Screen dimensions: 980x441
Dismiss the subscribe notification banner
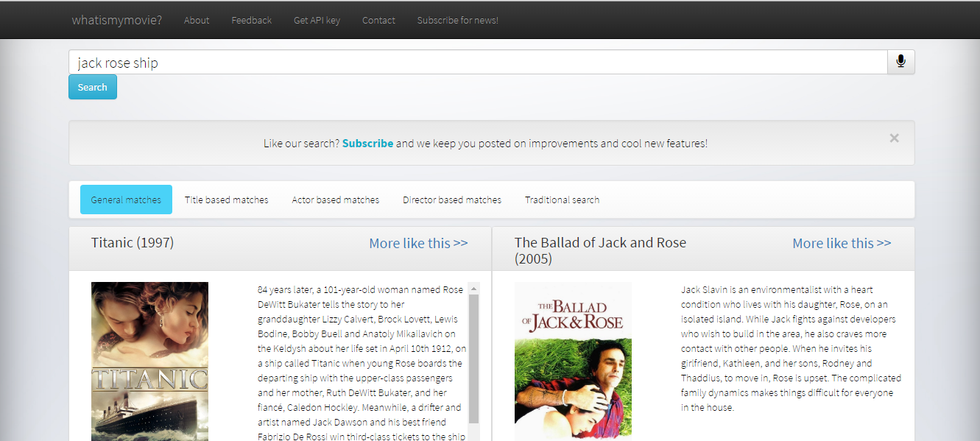click(x=894, y=138)
